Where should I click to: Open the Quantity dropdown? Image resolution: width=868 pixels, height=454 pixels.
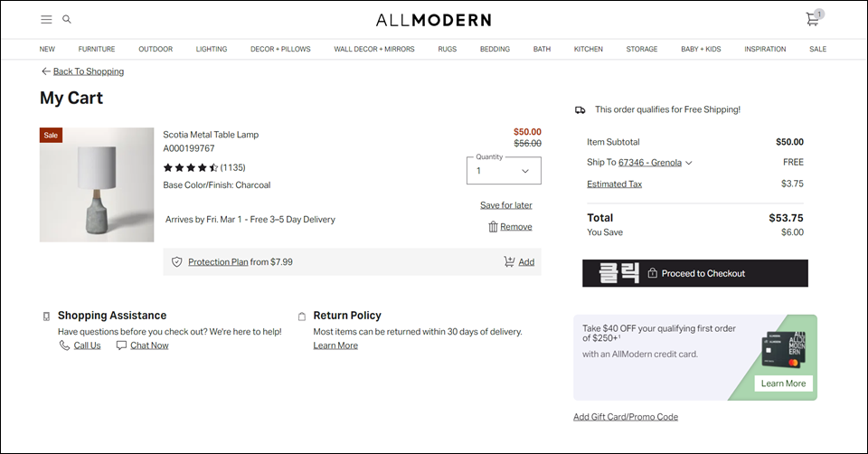click(504, 171)
